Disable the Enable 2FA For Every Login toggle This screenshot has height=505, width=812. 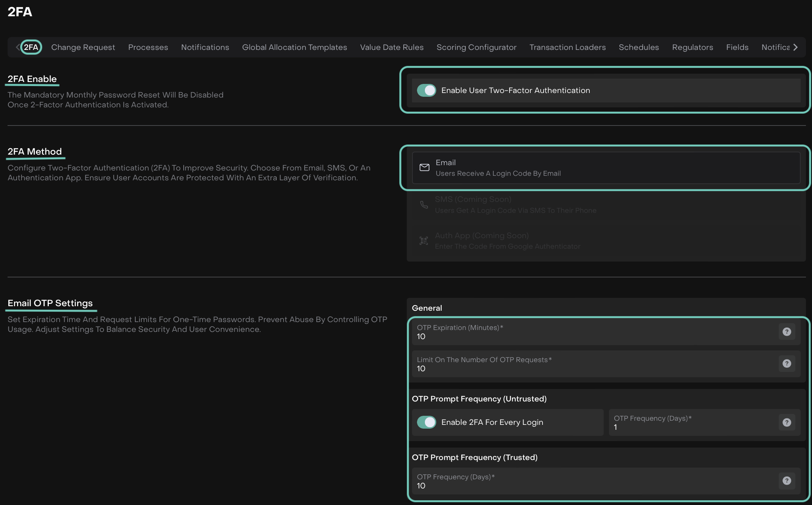[x=426, y=422]
